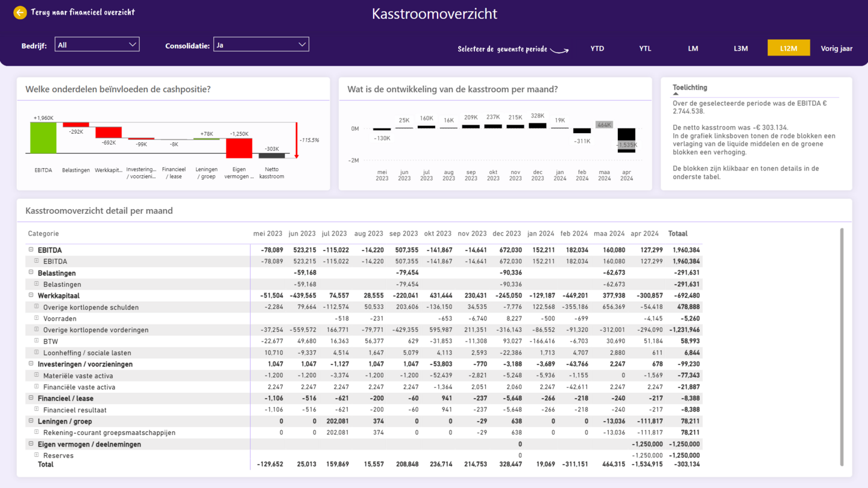Collapse the EBITDA category row
The height and width of the screenshot is (488, 868).
[31, 249]
